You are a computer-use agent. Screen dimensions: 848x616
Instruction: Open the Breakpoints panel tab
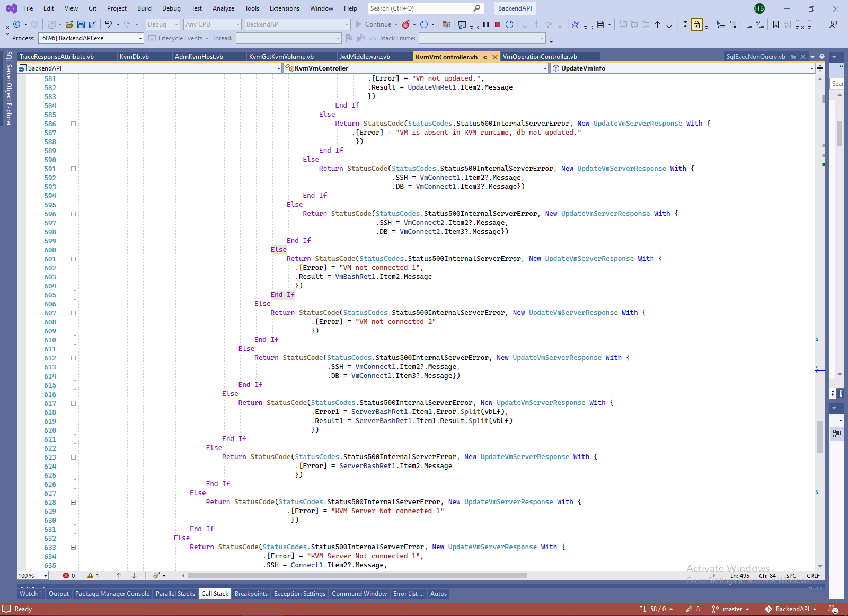click(x=251, y=594)
